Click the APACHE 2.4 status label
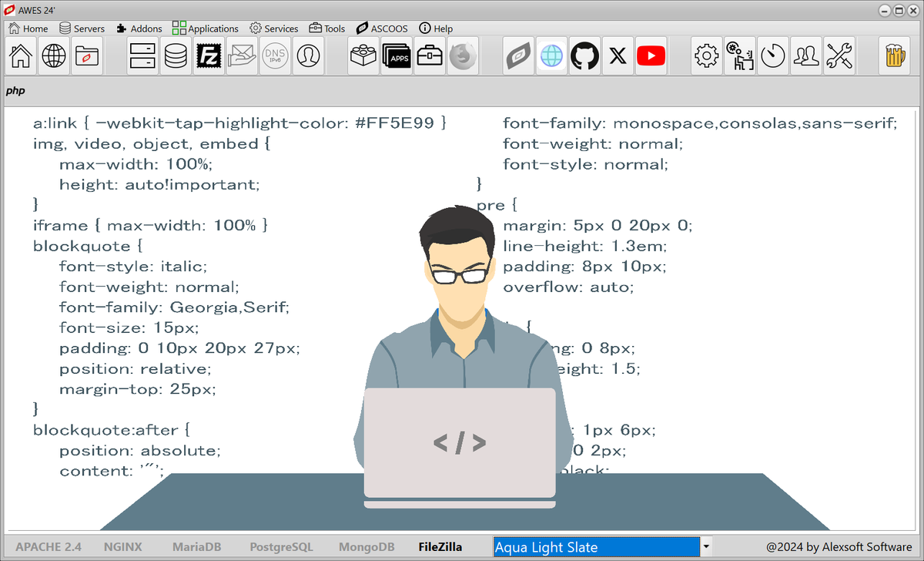The height and width of the screenshot is (561, 924). tap(49, 547)
